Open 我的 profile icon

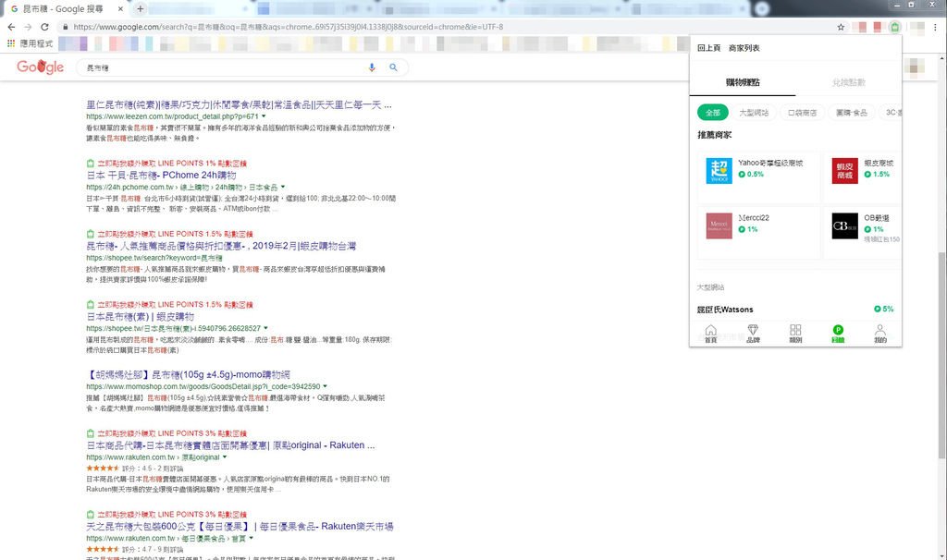click(x=880, y=334)
